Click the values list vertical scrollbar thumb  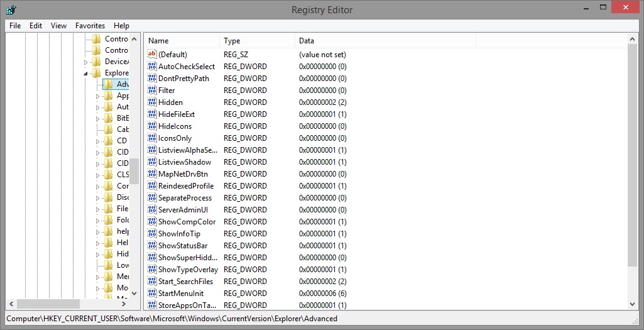(x=633, y=156)
